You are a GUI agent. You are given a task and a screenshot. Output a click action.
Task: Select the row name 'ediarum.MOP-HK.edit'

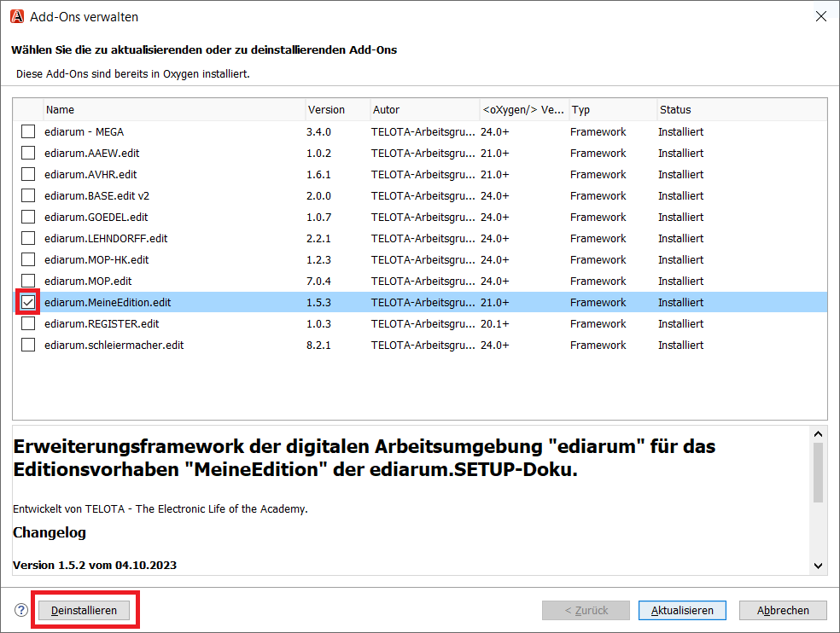[x=96, y=259]
